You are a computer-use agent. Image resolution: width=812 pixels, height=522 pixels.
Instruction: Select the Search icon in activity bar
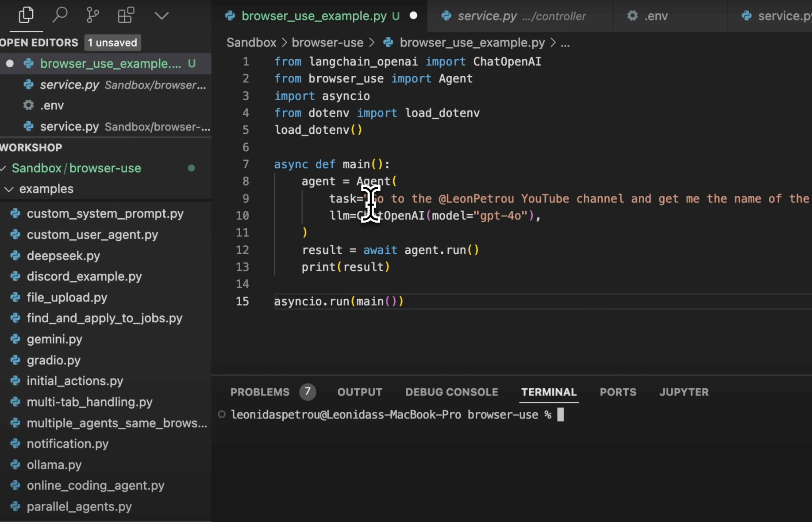60,15
